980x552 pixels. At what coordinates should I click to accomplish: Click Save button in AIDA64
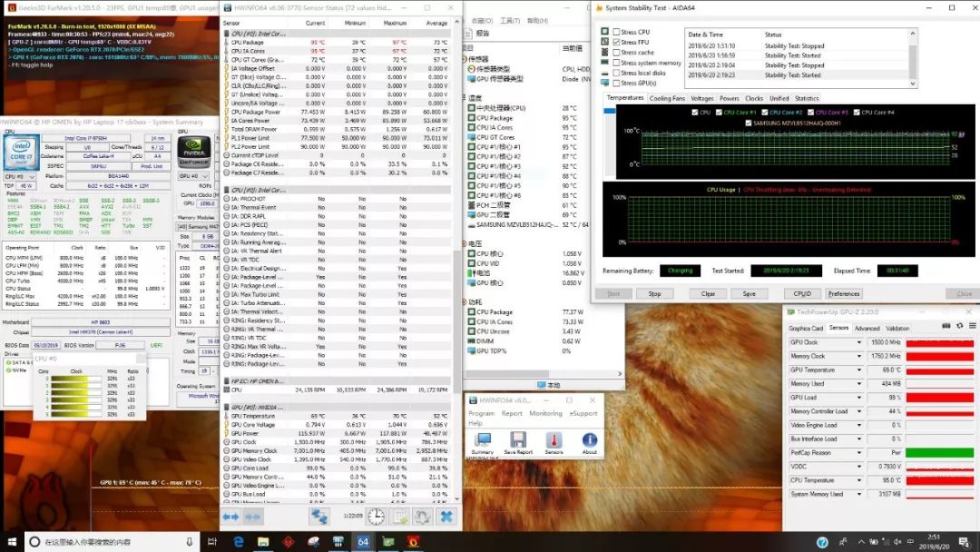point(749,294)
